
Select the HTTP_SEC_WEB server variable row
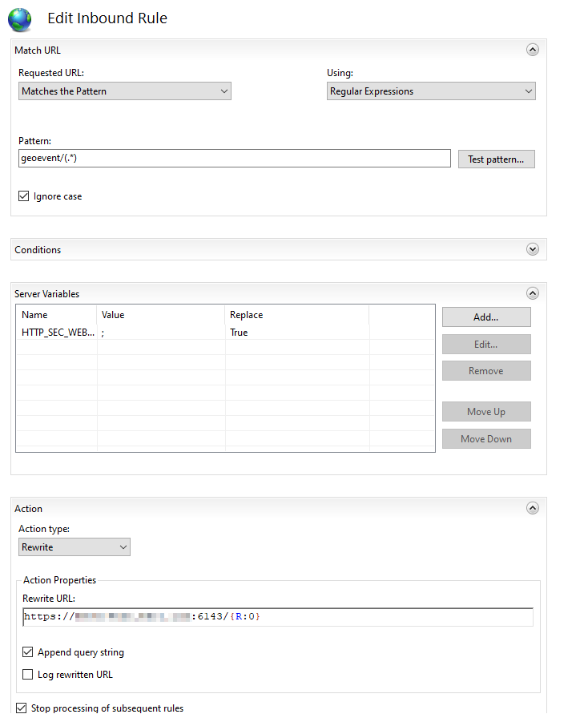(x=58, y=333)
